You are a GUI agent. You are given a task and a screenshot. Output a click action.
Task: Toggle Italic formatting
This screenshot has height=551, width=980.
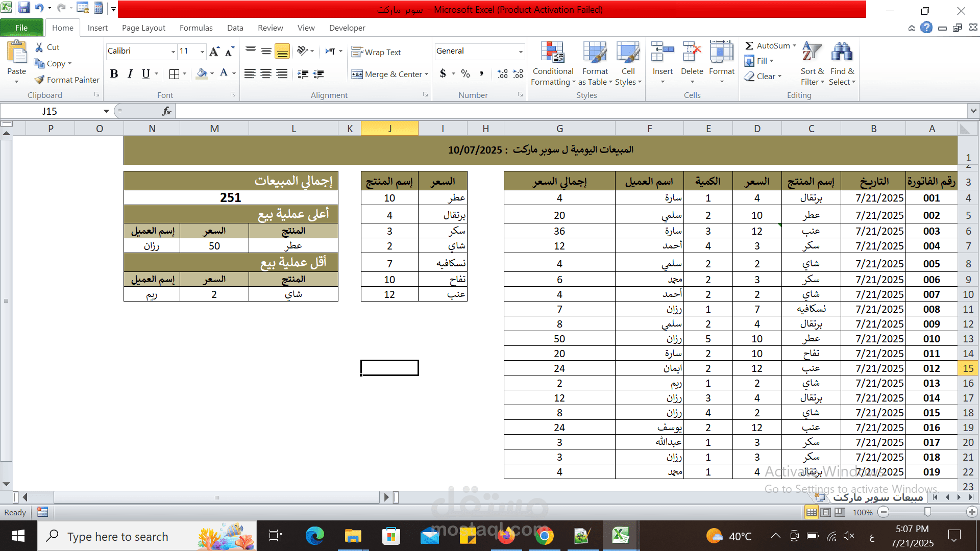click(130, 74)
